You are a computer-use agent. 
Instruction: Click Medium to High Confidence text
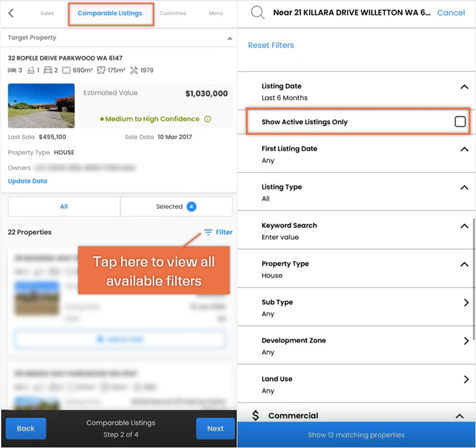152,119
